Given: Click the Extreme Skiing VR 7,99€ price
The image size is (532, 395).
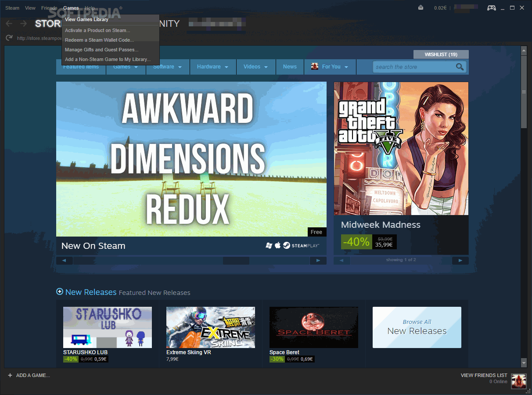Looking at the screenshot, I should tap(173, 359).
